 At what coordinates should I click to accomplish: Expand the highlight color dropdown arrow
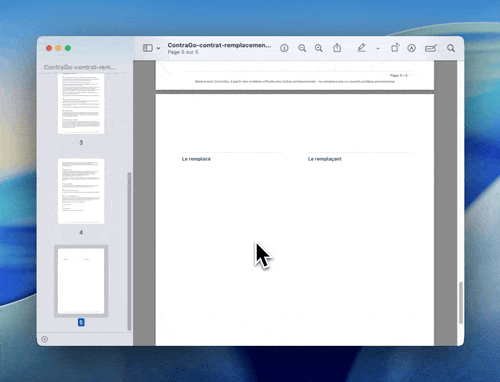[378, 48]
